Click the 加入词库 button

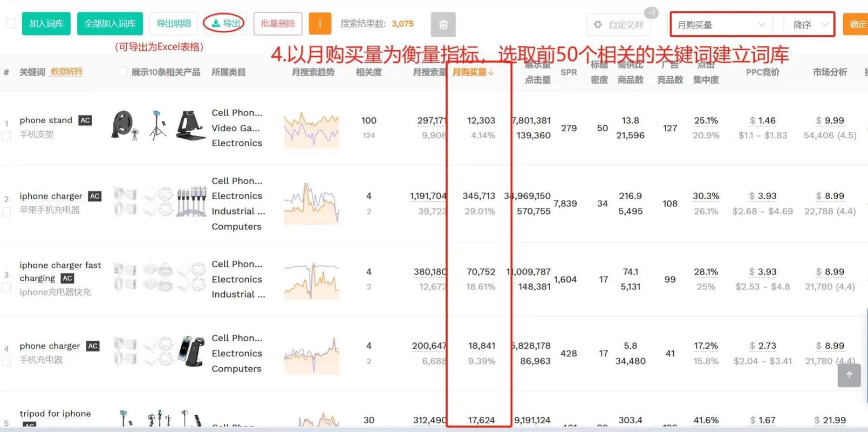pos(46,24)
